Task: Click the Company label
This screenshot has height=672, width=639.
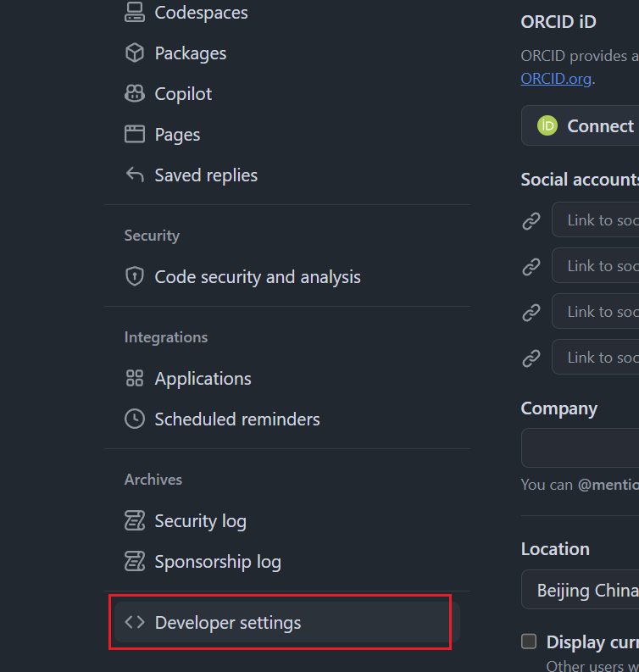Action: (558, 408)
